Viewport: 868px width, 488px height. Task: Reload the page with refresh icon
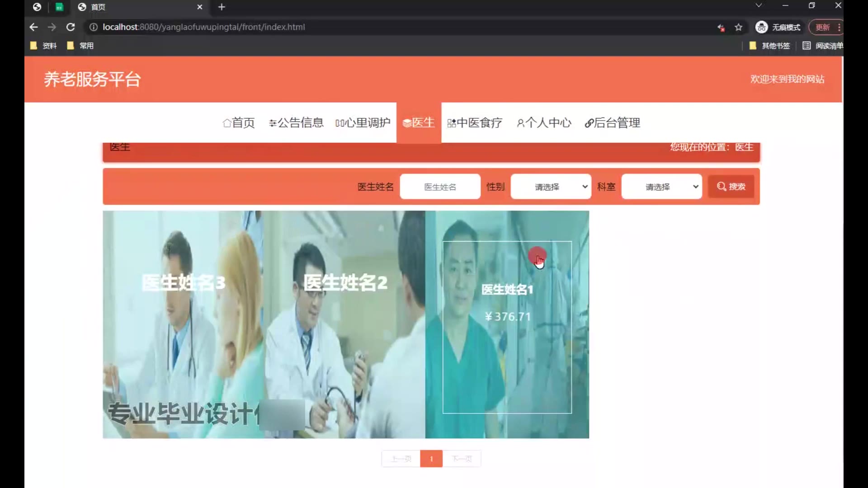point(71,27)
